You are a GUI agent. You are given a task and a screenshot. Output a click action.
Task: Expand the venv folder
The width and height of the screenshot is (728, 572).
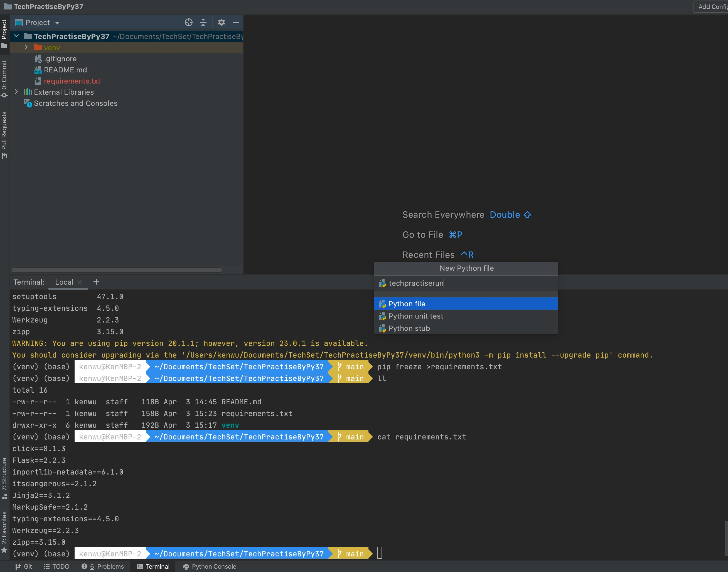(26, 47)
